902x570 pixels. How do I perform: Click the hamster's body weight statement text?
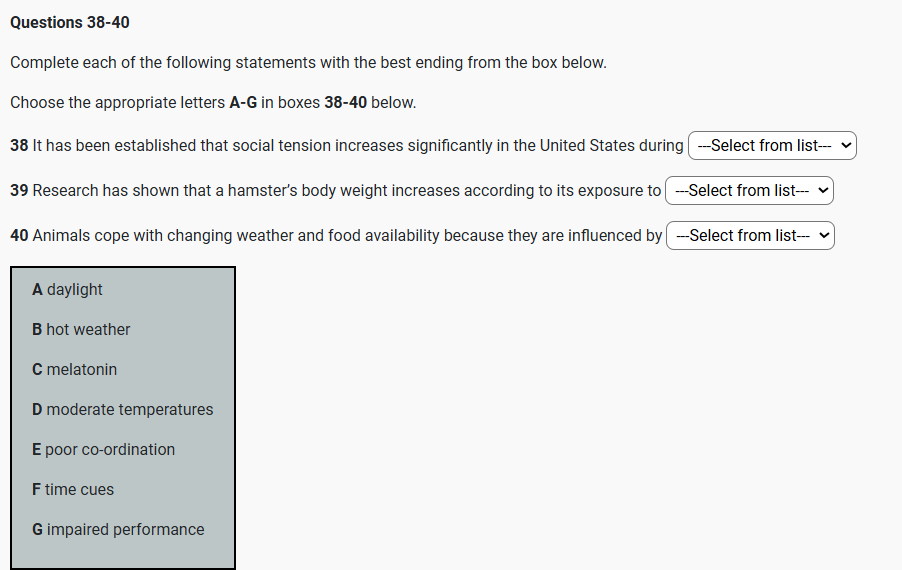pyautogui.click(x=346, y=191)
